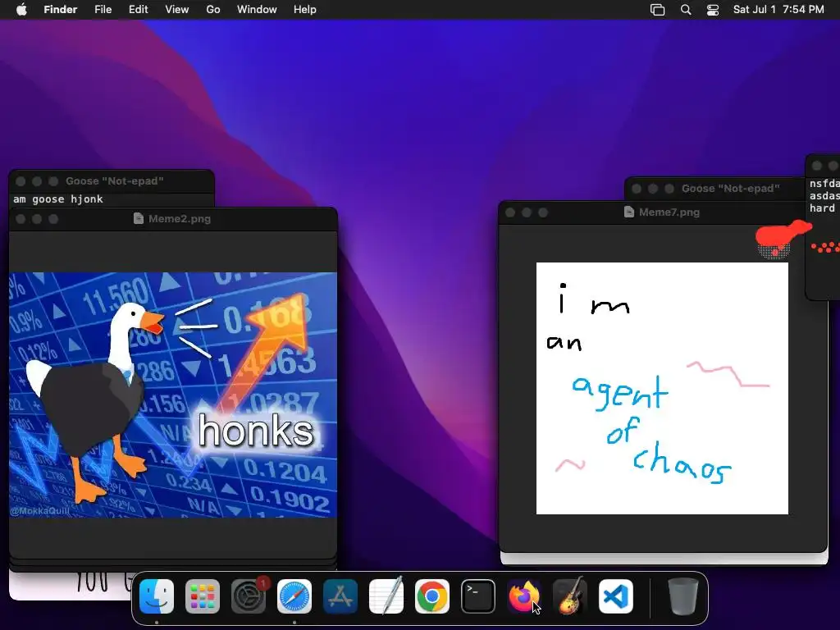
Task: Open Finder from the dock
Action: point(157,596)
